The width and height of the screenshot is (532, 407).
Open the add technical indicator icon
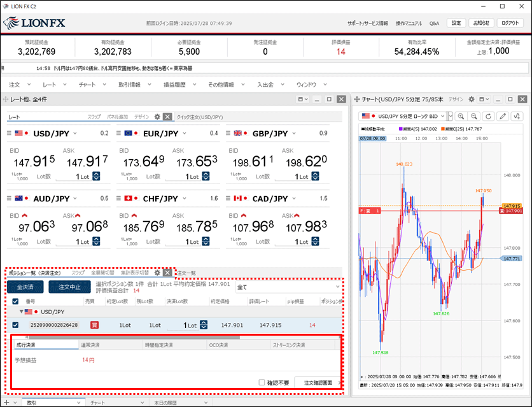(x=517, y=117)
